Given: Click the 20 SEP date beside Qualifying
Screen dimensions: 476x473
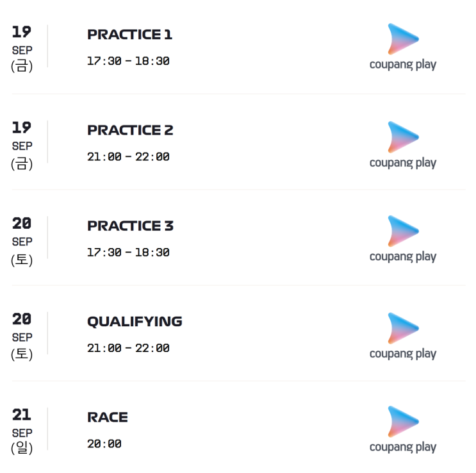Looking at the screenshot, I should [x=22, y=336].
